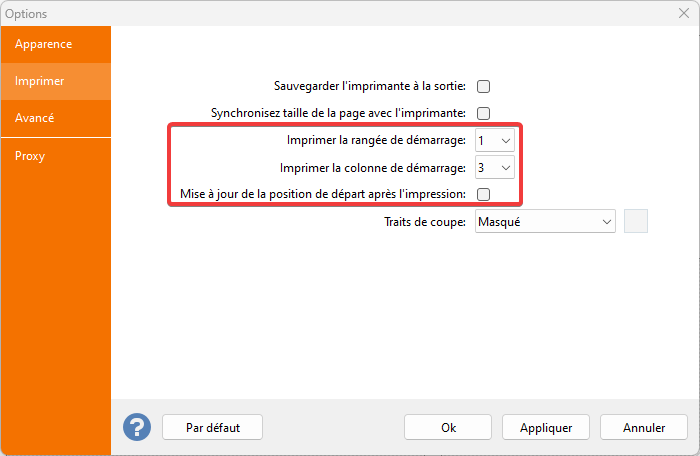Image resolution: width=700 pixels, height=456 pixels.
Task: Open the rangée de démarrage dropdown
Action: (x=495, y=140)
